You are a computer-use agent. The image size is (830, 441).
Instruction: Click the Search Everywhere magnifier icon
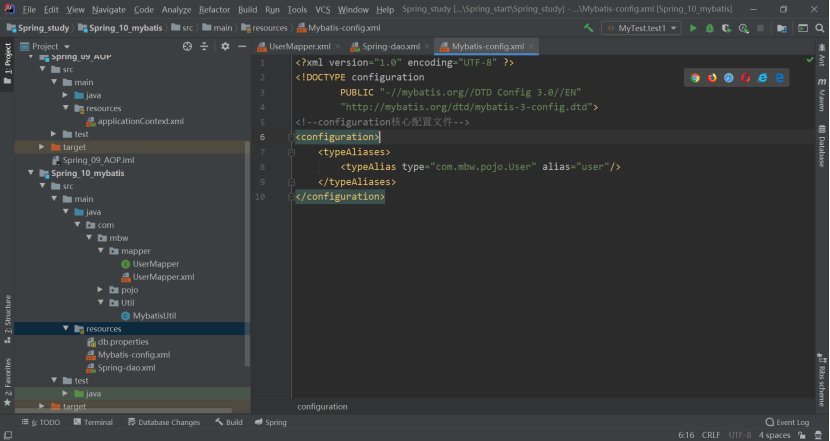pos(819,28)
